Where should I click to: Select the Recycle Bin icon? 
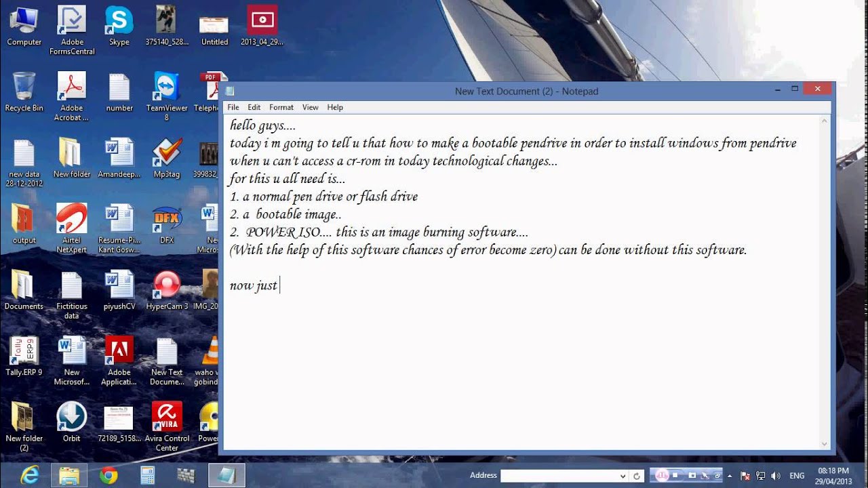24,92
